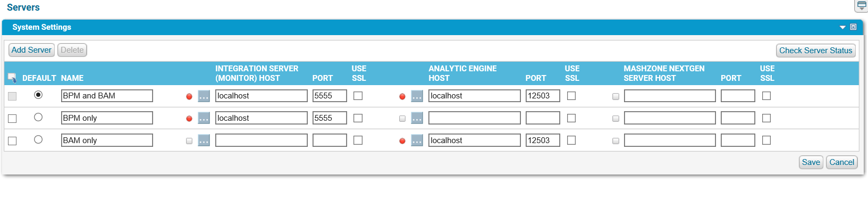Click empty Analytic Engine host for BPM only

pos(475,118)
